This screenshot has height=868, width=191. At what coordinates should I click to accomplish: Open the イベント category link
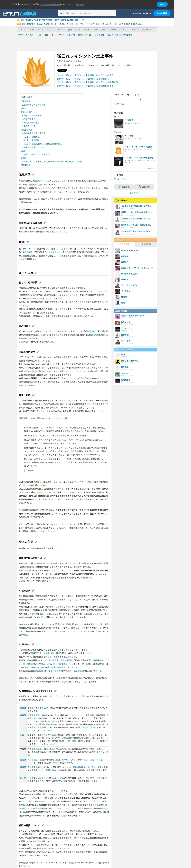pyautogui.click(x=124, y=179)
